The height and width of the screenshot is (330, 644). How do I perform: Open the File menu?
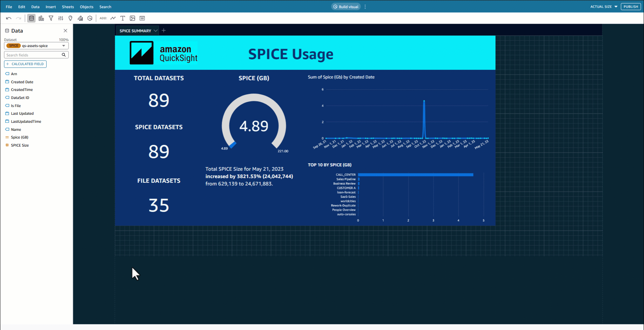click(x=9, y=7)
